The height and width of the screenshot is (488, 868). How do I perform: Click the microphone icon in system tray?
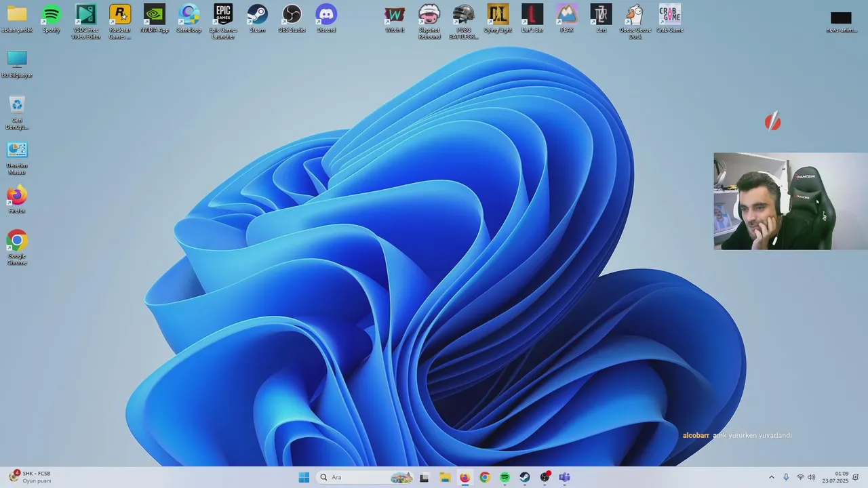coord(786,477)
